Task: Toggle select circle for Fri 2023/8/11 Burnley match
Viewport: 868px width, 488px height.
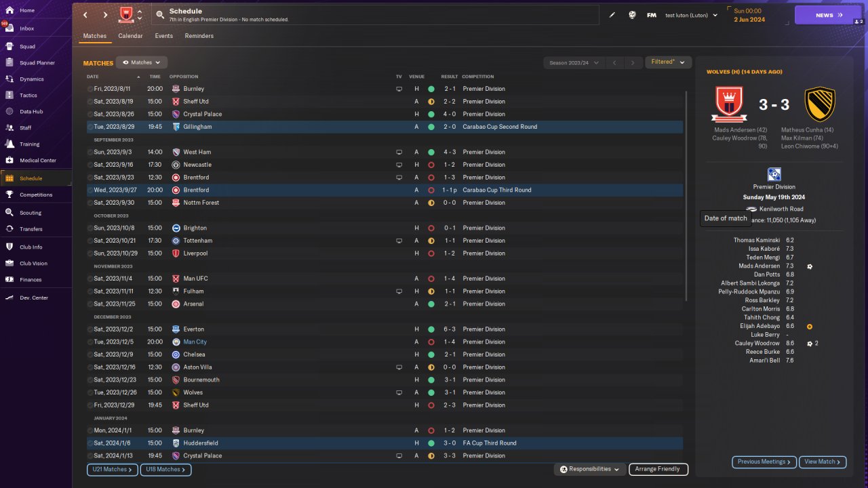Action: pos(90,89)
